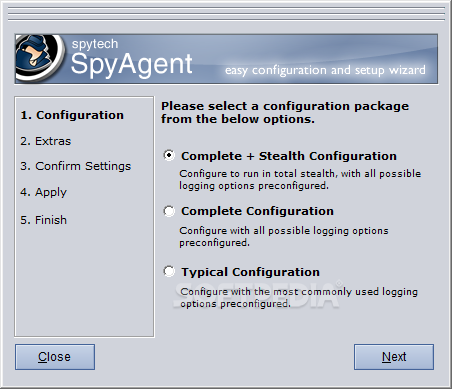This screenshot has width=452, height=389.
Task: Click the Complete Configuration heading text
Action: pos(257,211)
